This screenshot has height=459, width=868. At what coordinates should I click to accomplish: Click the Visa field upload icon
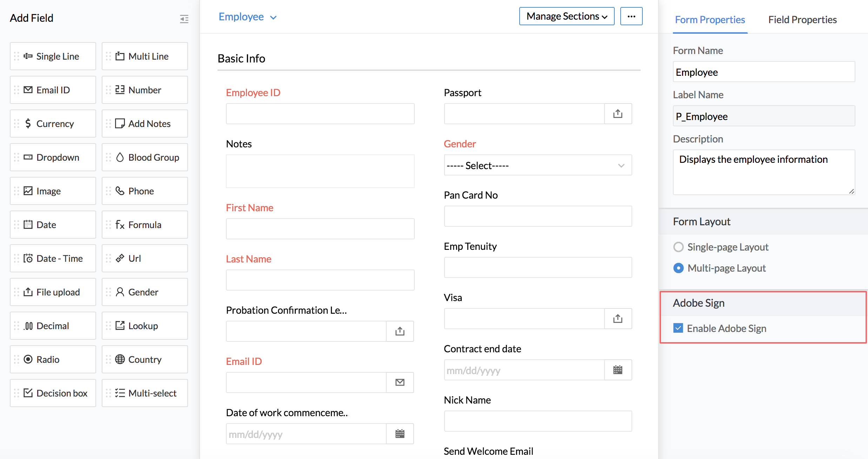[618, 319]
